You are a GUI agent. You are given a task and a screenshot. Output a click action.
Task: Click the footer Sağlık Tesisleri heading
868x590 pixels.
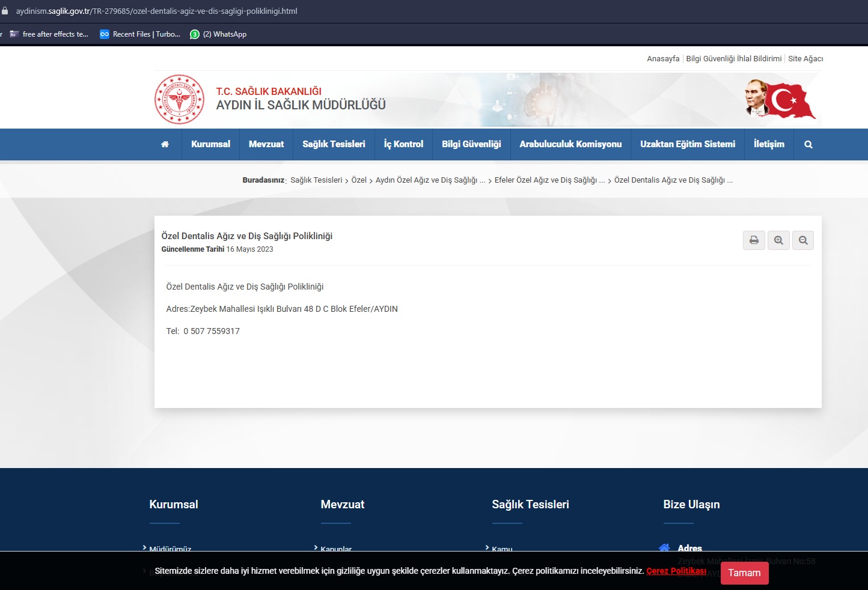click(530, 504)
